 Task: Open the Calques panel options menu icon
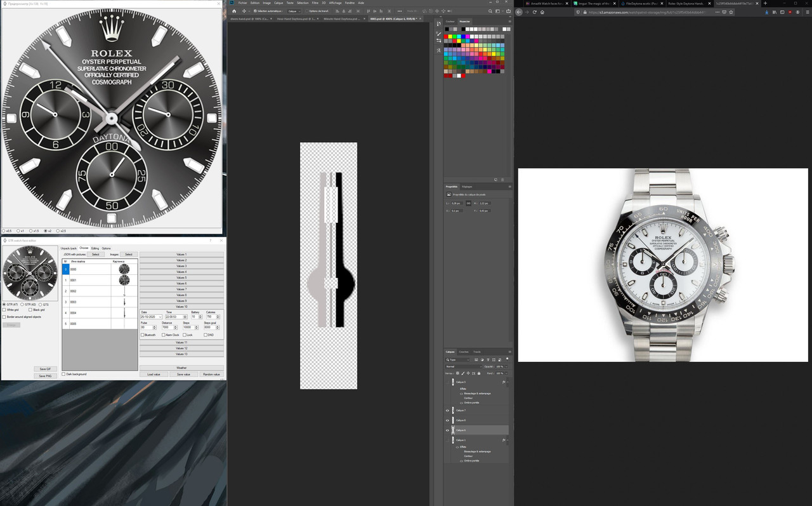pyautogui.click(x=509, y=352)
